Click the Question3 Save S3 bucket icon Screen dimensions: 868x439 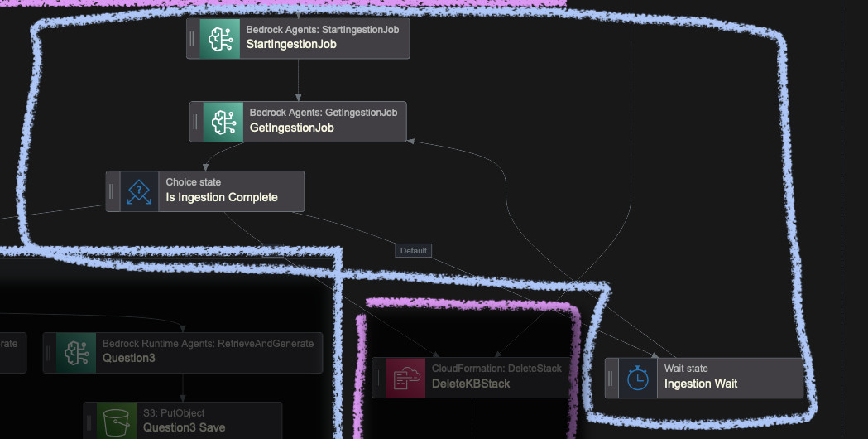point(117,422)
